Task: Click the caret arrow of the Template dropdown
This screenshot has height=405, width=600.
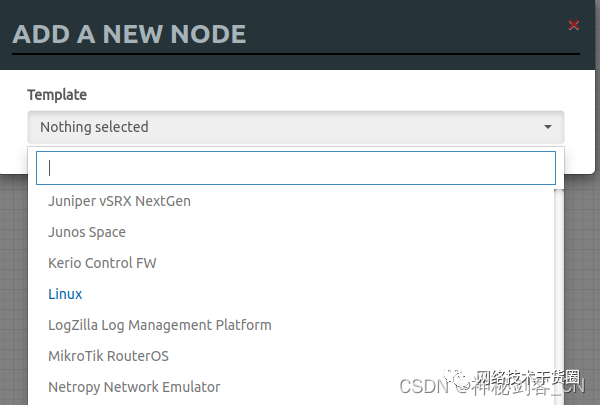Action: click(x=548, y=127)
